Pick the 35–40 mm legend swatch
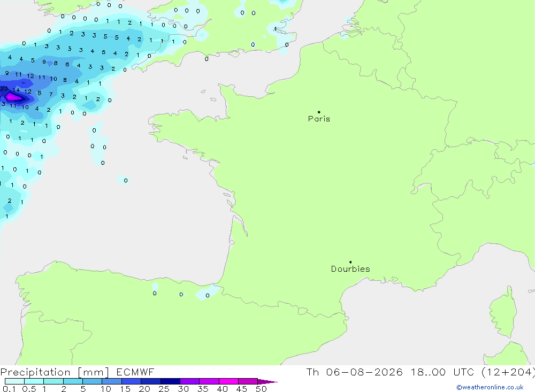 click(209, 381)
